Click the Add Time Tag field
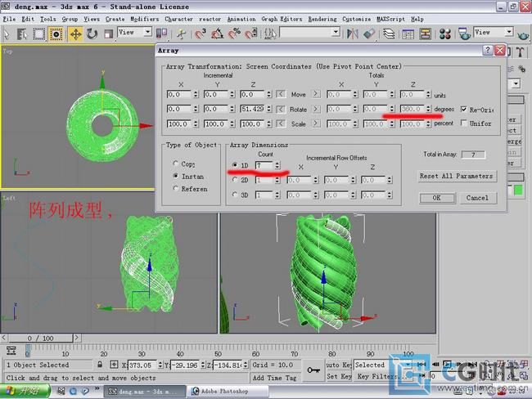The width and height of the screenshot is (532, 399). tap(274, 377)
